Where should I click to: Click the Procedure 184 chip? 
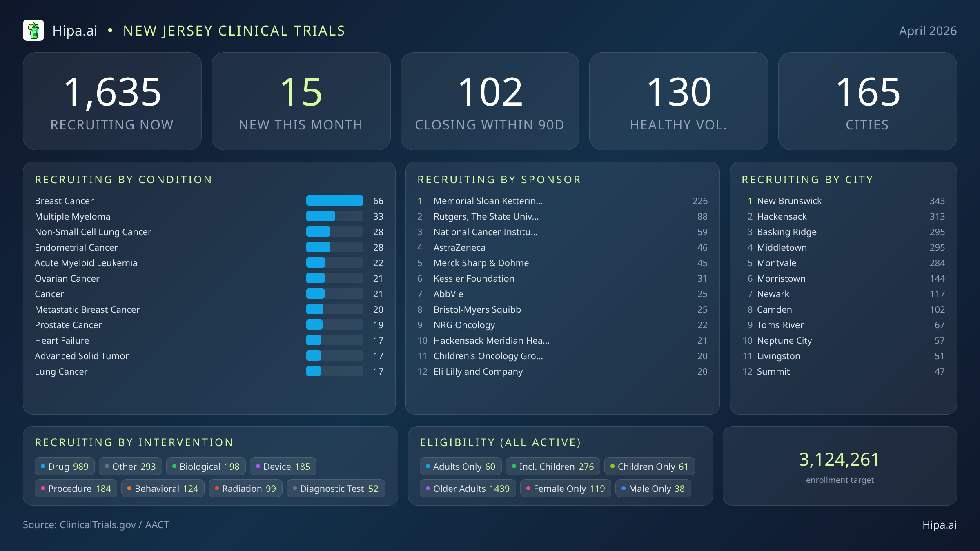pos(76,488)
